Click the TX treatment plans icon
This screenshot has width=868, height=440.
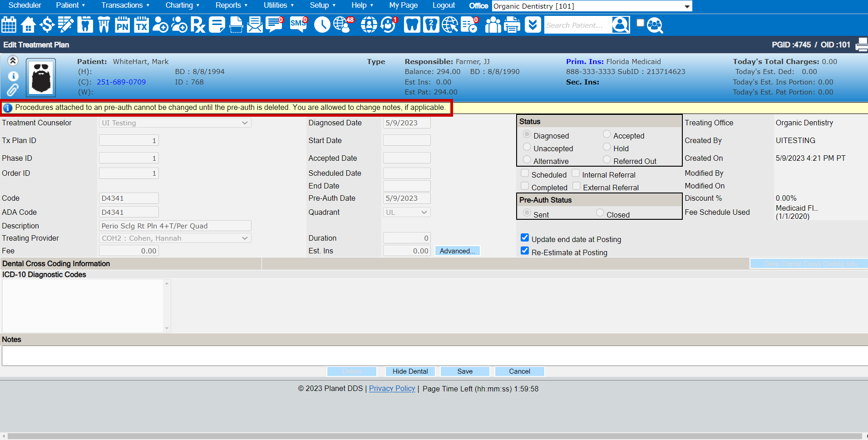(x=141, y=25)
